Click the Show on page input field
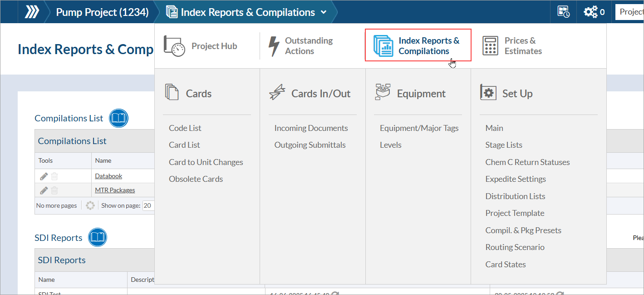 coord(148,205)
